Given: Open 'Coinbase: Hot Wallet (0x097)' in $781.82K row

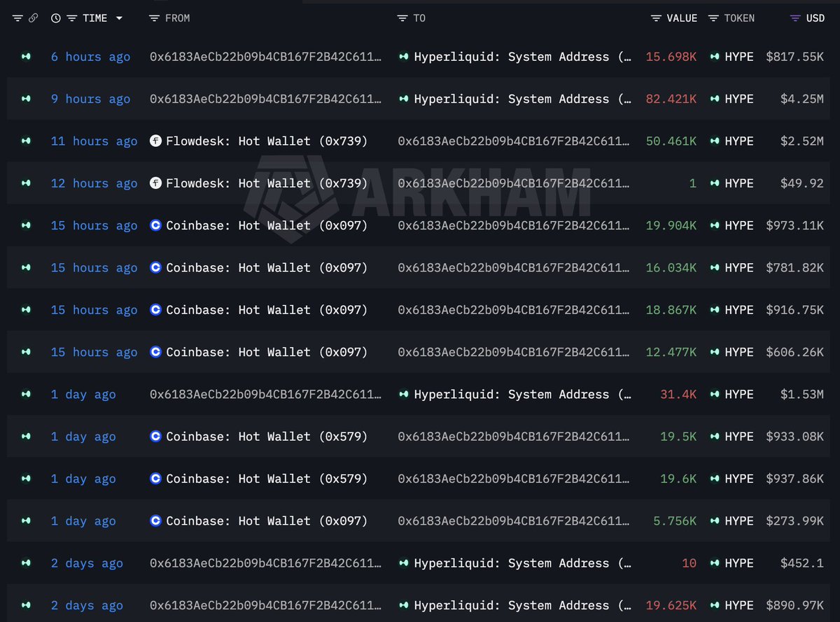Looking at the screenshot, I should pyautogui.click(x=267, y=267).
